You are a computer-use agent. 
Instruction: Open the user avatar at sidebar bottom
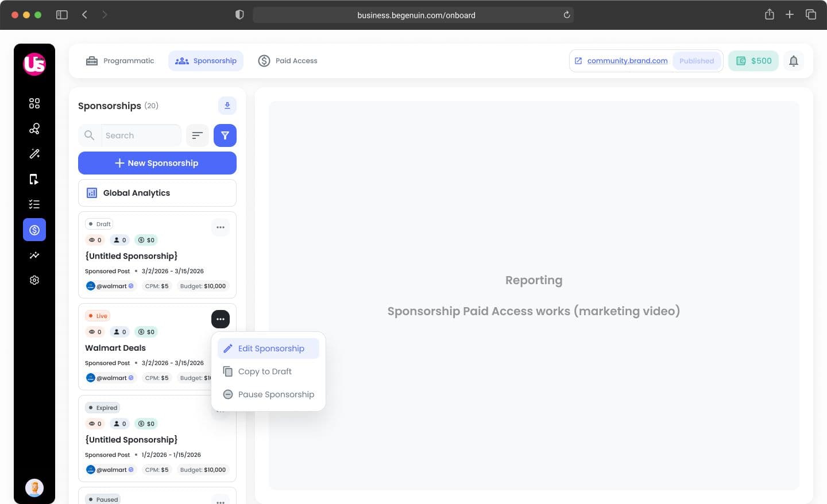click(34, 488)
